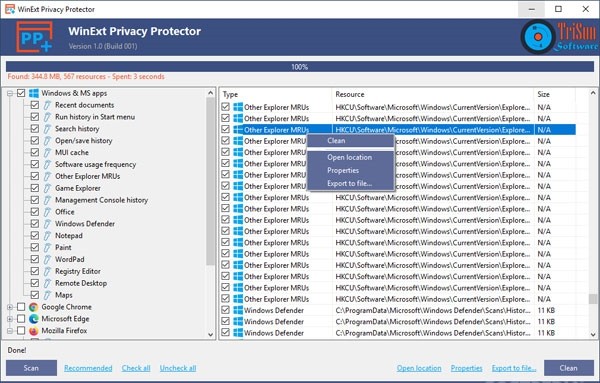Image resolution: width=600 pixels, height=383 pixels.
Task: Toggle the Windows Defender checkbox in tree
Action: click(x=35, y=223)
